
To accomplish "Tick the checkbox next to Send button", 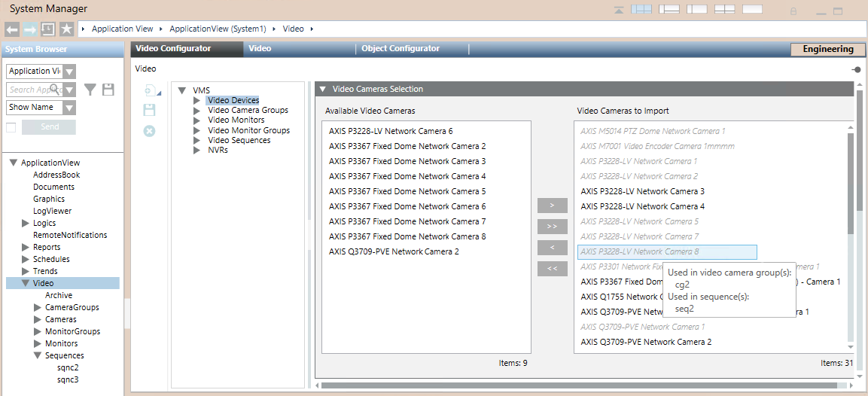I will click(11, 127).
